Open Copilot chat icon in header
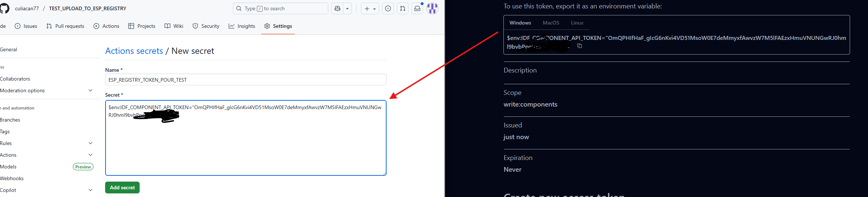This screenshot has height=197, width=868. click(337, 8)
